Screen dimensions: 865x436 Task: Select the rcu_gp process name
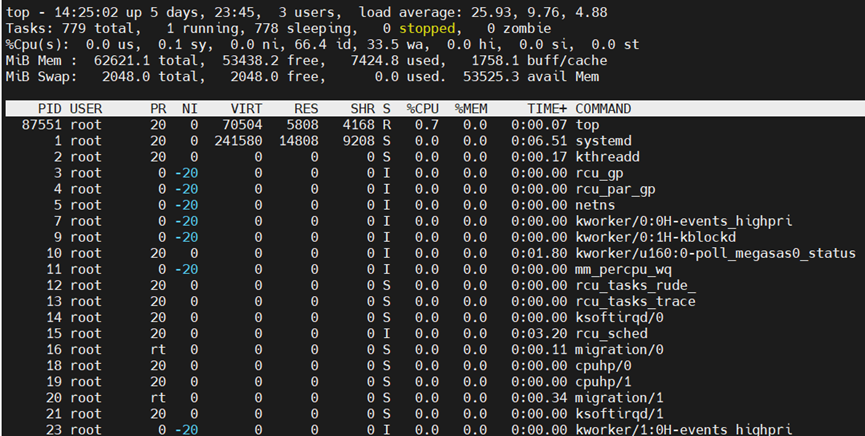click(x=599, y=173)
